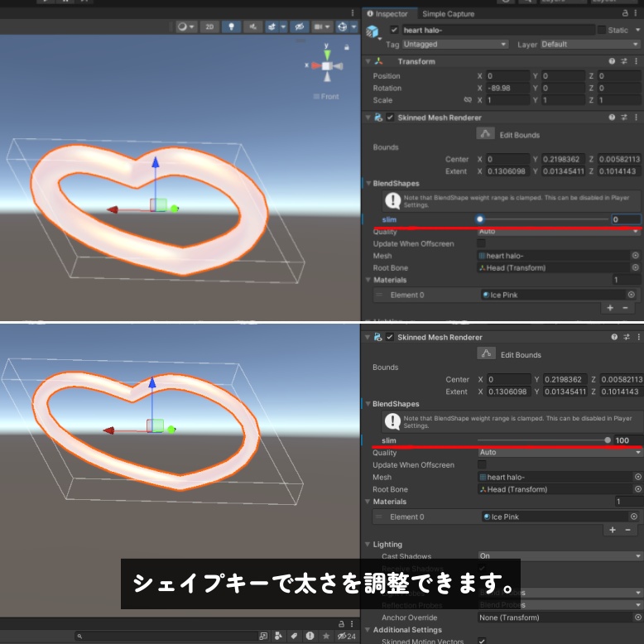
Task: Open effects dropdown arrow beside skybox icon
Action: point(283,26)
